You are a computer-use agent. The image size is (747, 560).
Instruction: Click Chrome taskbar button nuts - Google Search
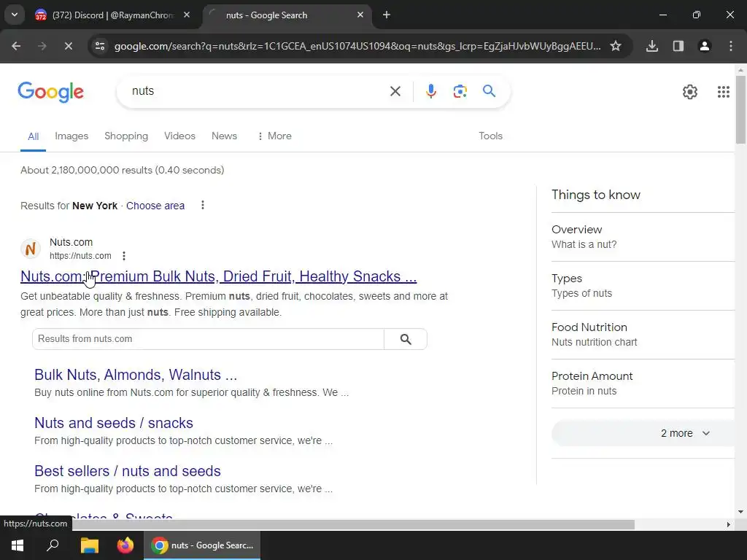pos(202,545)
